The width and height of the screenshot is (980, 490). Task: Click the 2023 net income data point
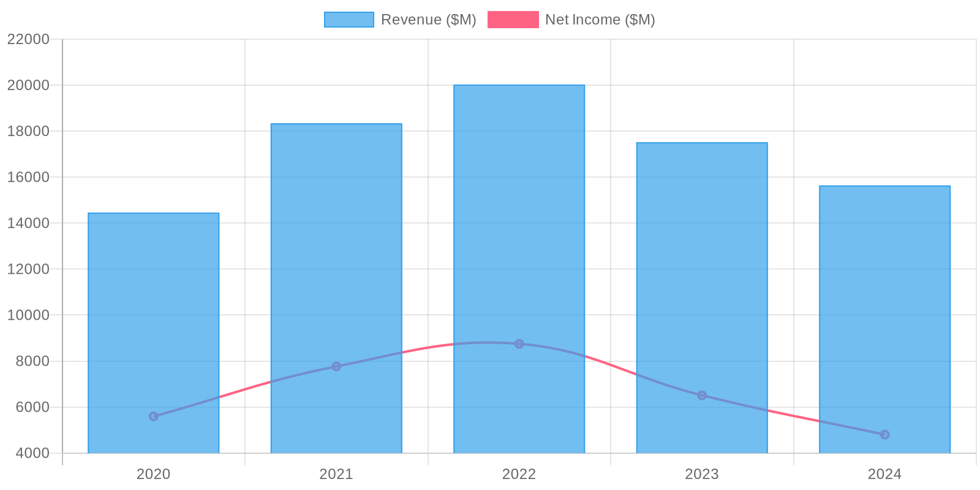702,396
